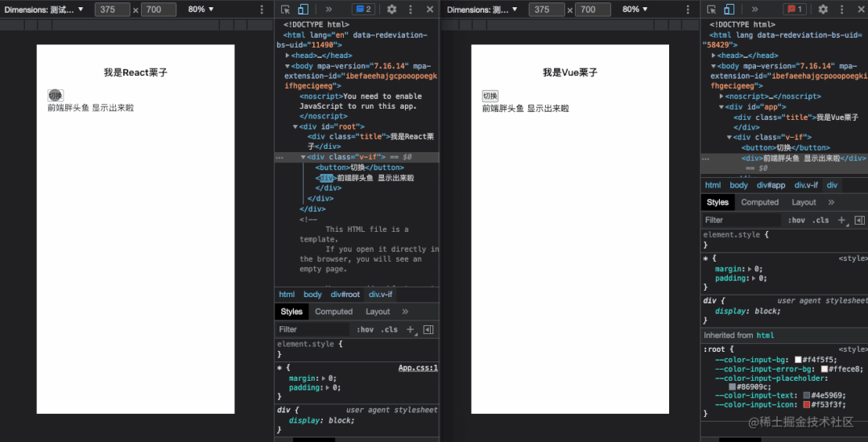The image size is (868, 442).
Task: Toggle .cls class editor in Vue Styles pane
Action: pos(820,220)
